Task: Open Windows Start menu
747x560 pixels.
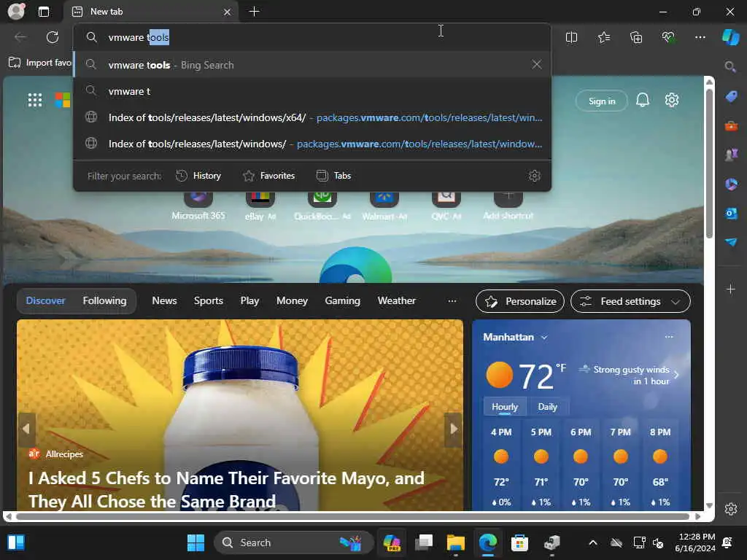Action: (x=196, y=542)
